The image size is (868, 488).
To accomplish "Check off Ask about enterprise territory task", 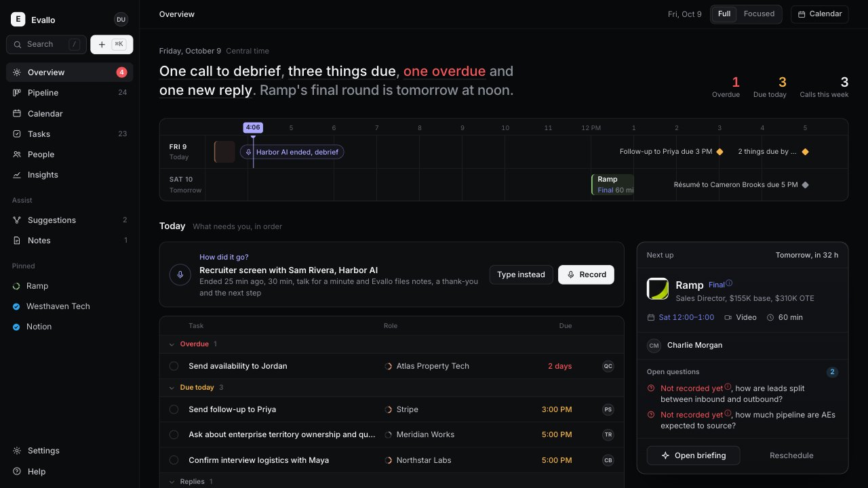I will [174, 434].
